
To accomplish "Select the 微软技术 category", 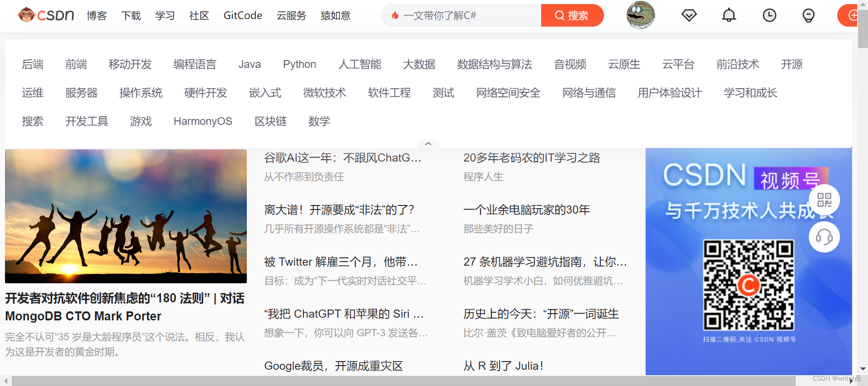I will click(325, 93).
